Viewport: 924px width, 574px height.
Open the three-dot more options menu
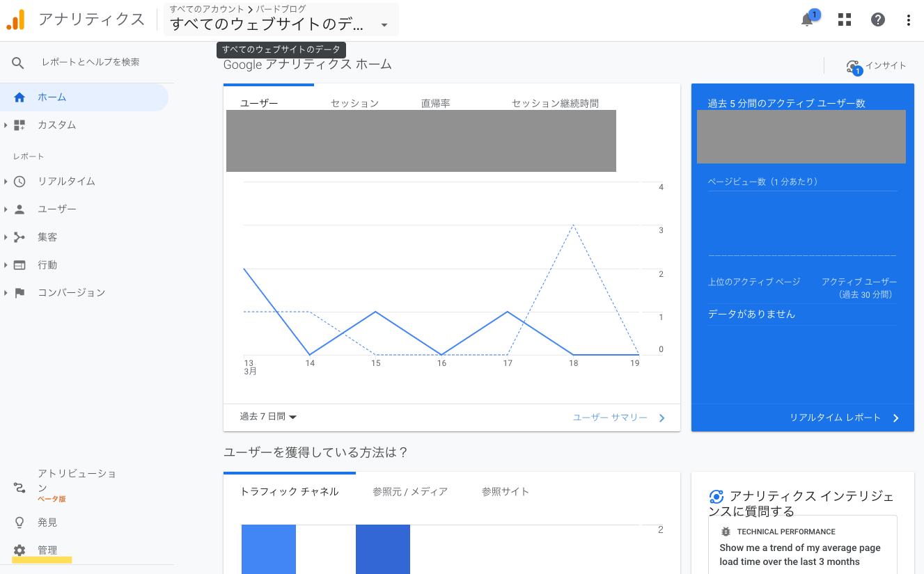(x=909, y=19)
